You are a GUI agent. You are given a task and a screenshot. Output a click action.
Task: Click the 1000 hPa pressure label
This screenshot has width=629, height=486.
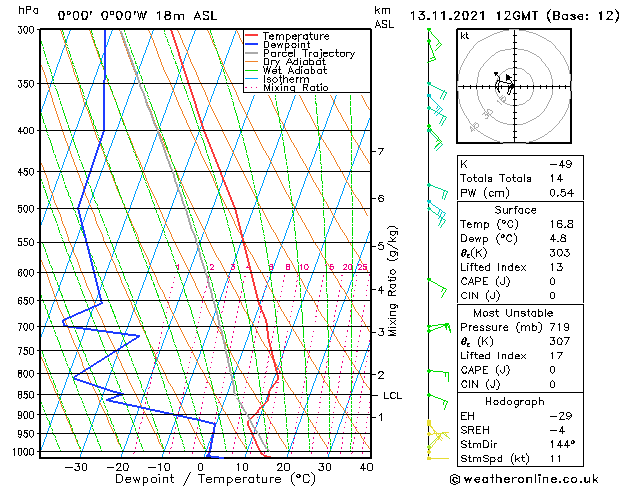[x=26, y=452]
